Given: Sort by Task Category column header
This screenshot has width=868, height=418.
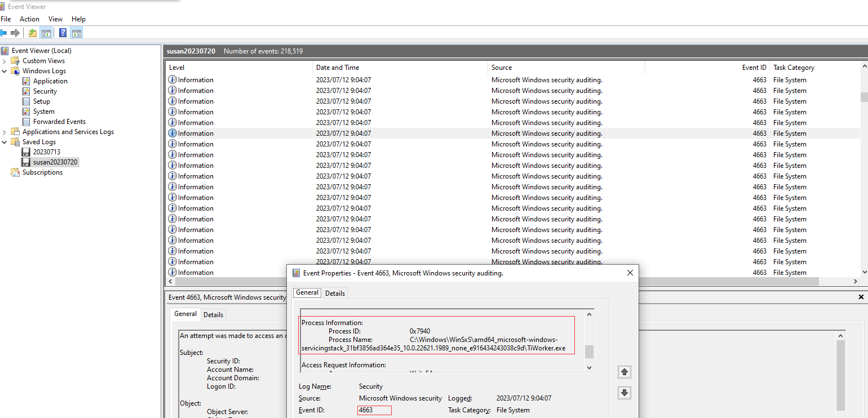Looking at the screenshot, I should click(814, 68).
